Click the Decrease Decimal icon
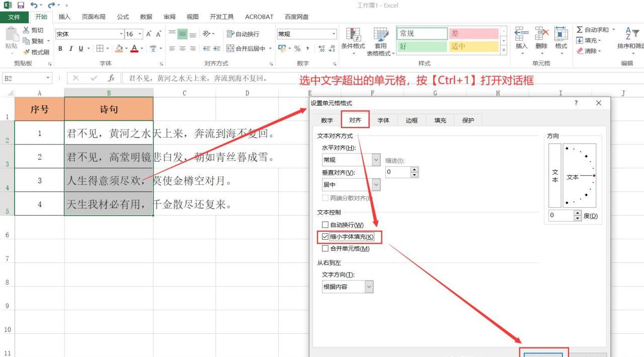The height and width of the screenshot is (357, 644). pyautogui.click(x=332, y=48)
